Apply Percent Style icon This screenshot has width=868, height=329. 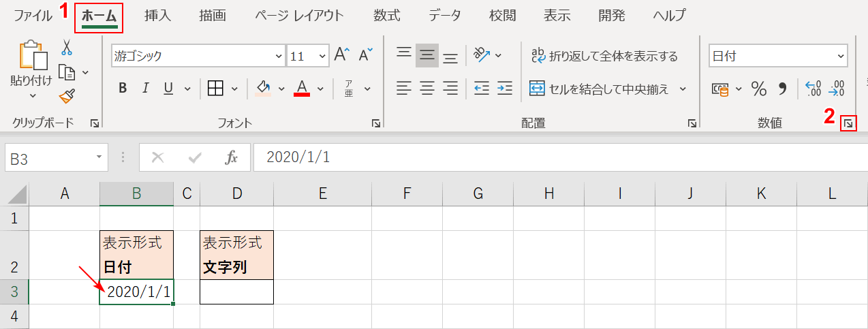click(x=758, y=89)
